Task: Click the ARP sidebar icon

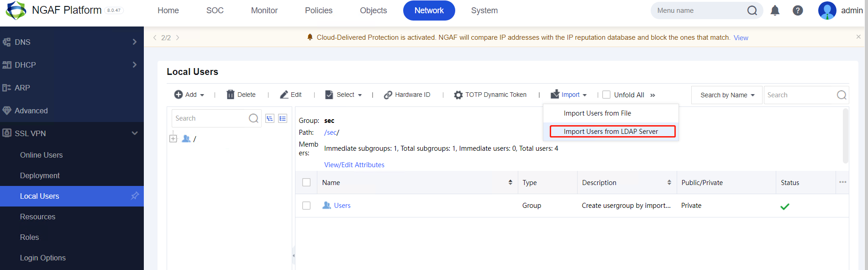Action: point(7,88)
